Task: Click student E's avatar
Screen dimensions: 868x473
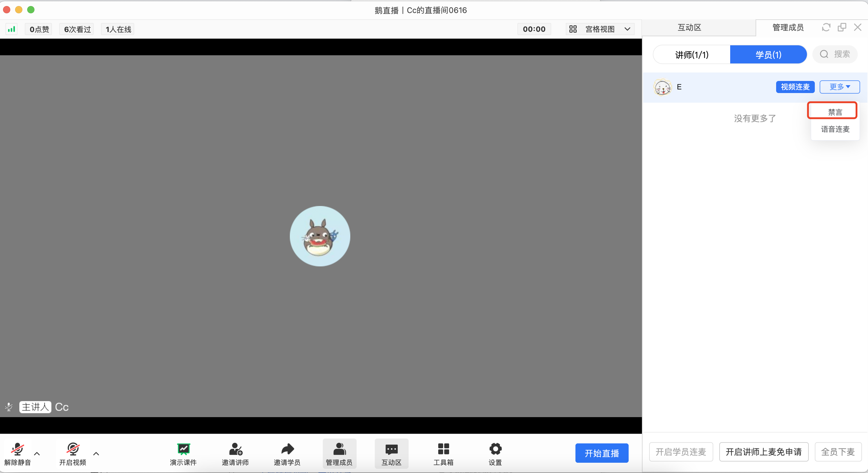Action: [662, 87]
